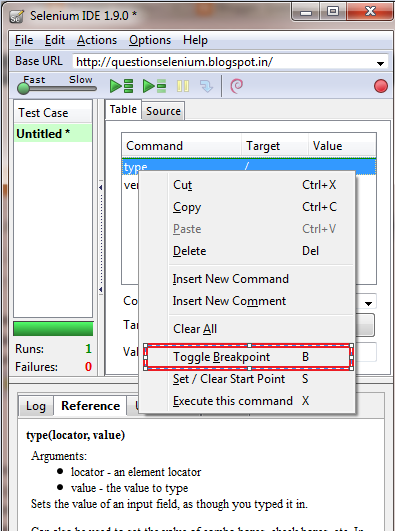Choose Clear All in context menu
This screenshot has width=395, height=531.
(247, 328)
